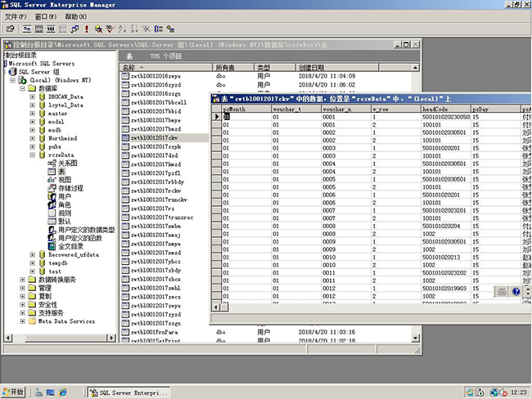Click the Run query exclamation icon
Viewport: 532px width, 399px height.
pos(87,29)
